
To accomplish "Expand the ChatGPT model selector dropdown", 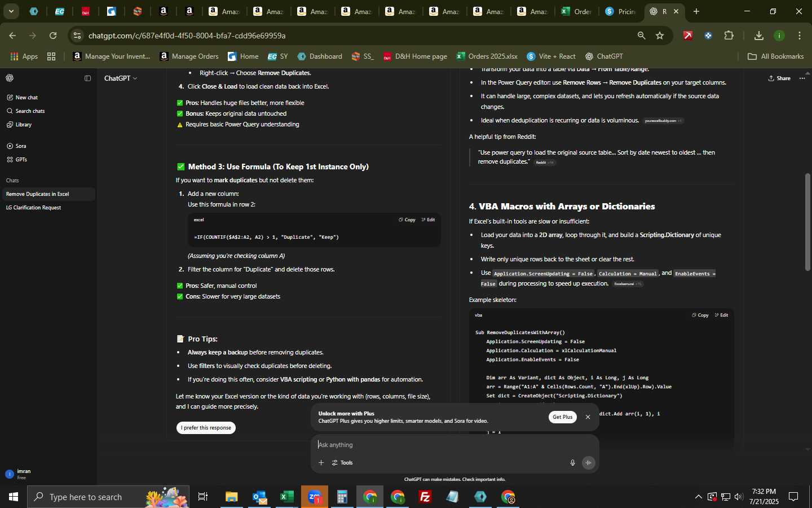I will tap(121, 78).
